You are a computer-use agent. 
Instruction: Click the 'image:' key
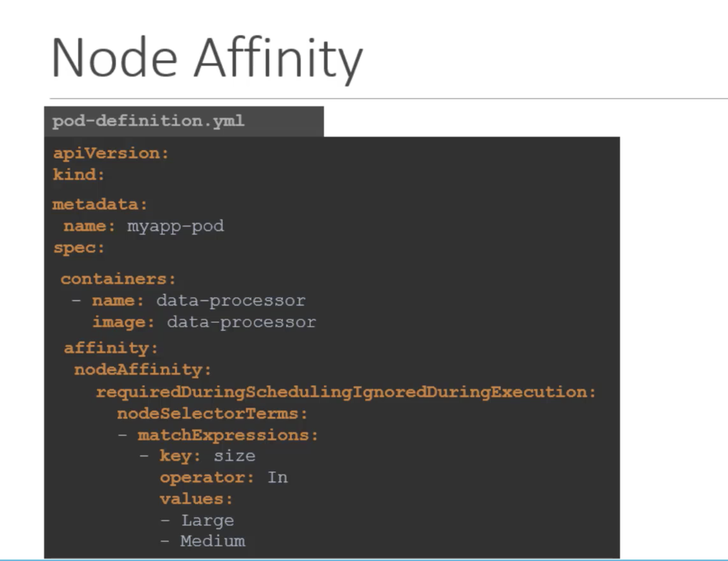124,322
